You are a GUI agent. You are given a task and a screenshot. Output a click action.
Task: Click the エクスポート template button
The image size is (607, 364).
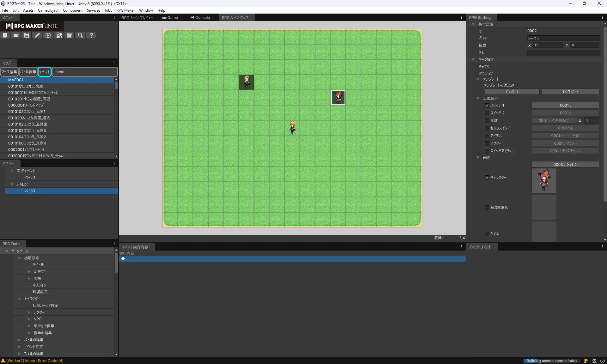tap(570, 92)
